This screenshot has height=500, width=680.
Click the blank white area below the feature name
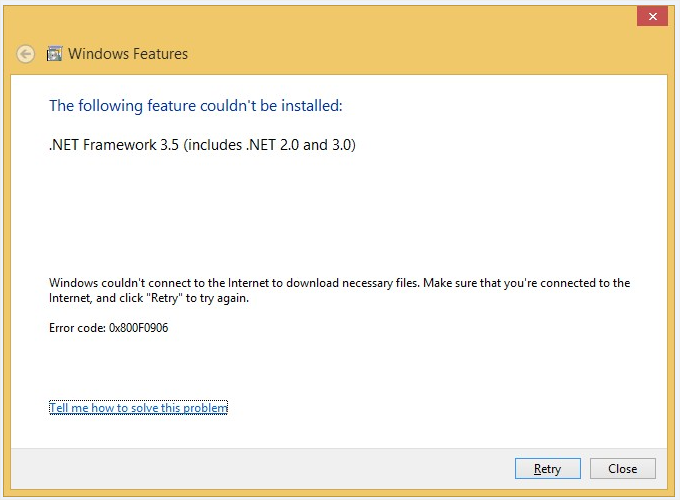(340, 210)
